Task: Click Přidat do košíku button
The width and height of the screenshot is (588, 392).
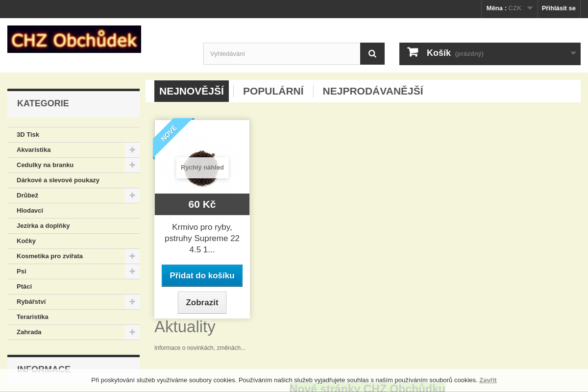Action: click(202, 275)
